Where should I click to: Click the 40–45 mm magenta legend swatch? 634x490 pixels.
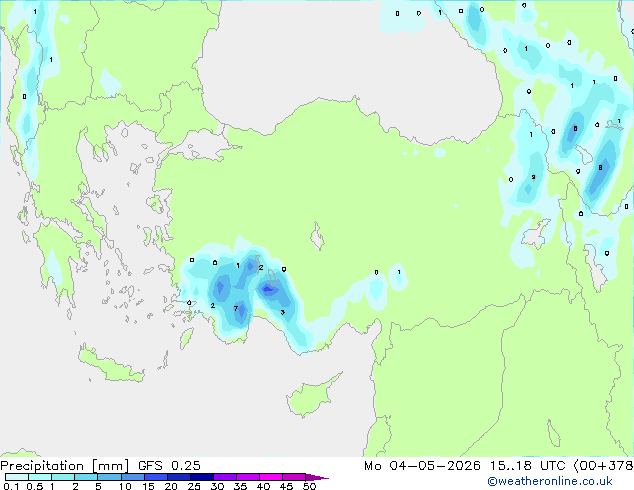tap(271, 477)
